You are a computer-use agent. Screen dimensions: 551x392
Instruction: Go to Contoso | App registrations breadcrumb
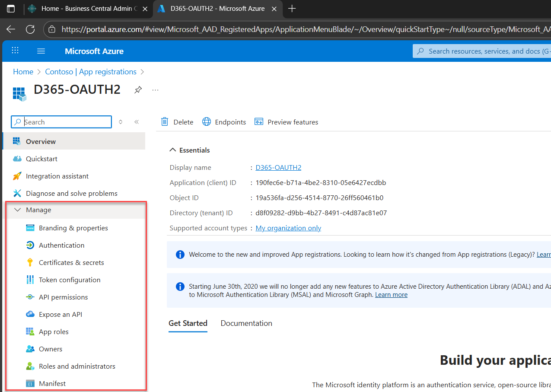pyautogui.click(x=91, y=72)
